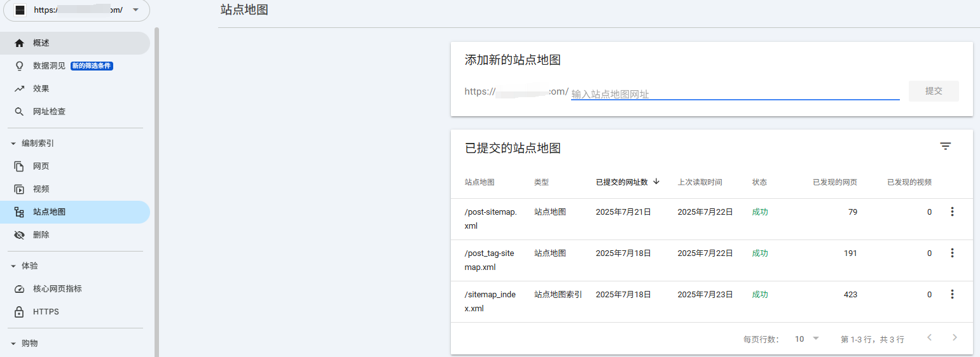Open rows-per-page dropdown showing 10
The height and width of the screenshot is (357, 980).
tap(807, 339)
